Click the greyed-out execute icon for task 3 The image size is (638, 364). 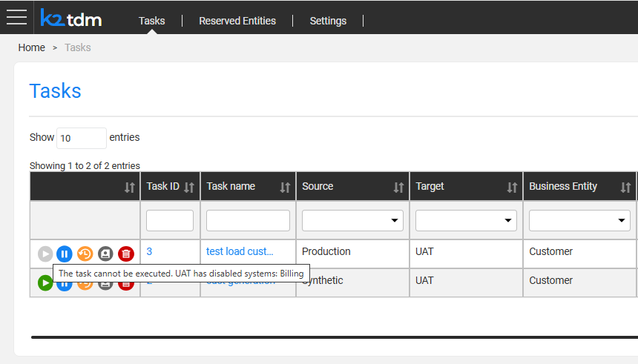pos(45,254)
